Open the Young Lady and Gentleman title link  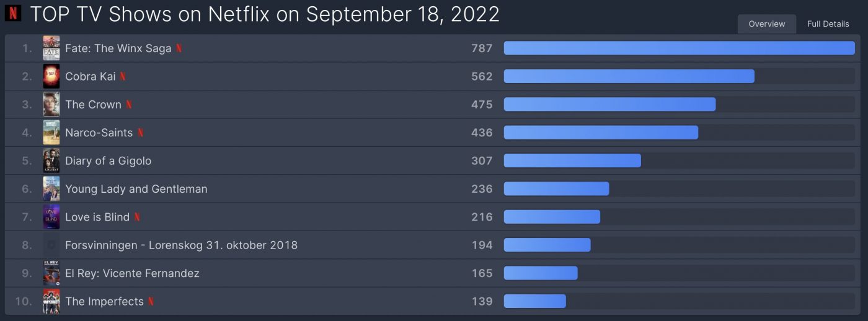click(136, 189)
